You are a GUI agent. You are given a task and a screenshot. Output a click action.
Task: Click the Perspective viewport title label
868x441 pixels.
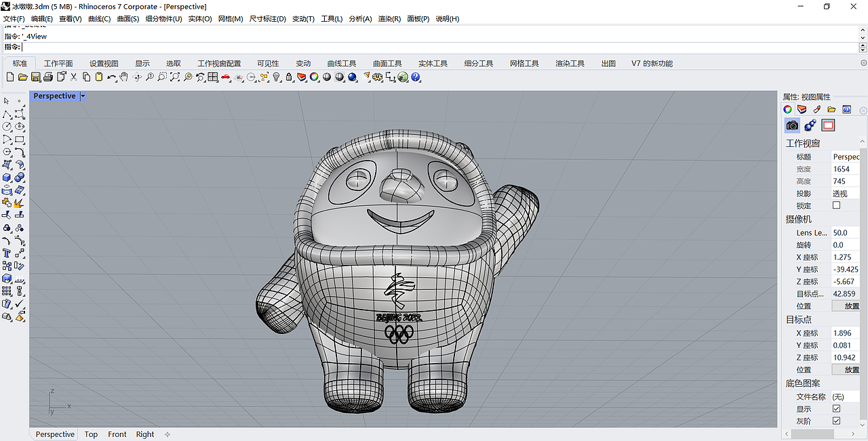[x=54, y=96]
